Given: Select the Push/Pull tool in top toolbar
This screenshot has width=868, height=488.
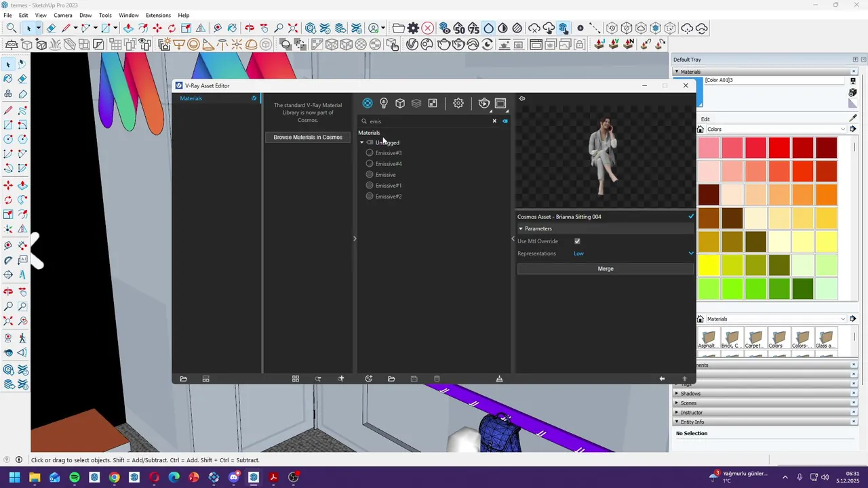Looking at the screenshot, I should (x=128, y=28).
